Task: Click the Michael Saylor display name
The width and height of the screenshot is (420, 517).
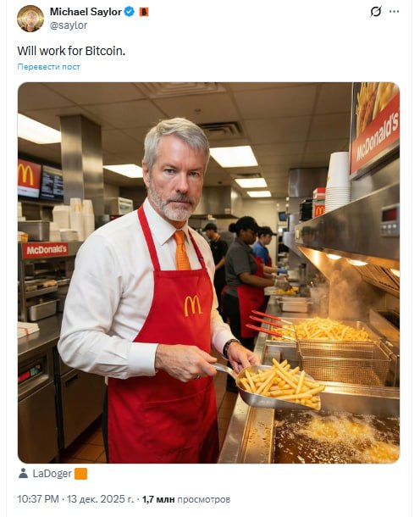Action: click(86, 12)
